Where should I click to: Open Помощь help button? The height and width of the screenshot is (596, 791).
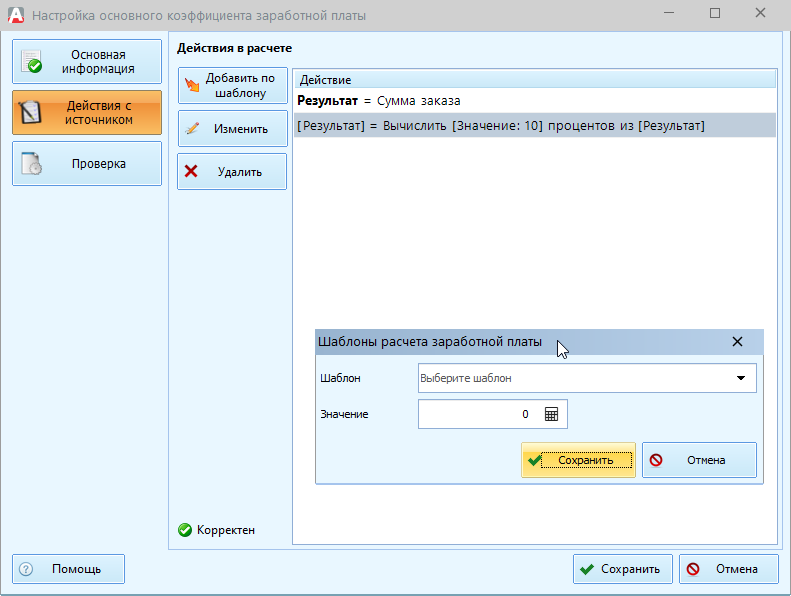68,569
